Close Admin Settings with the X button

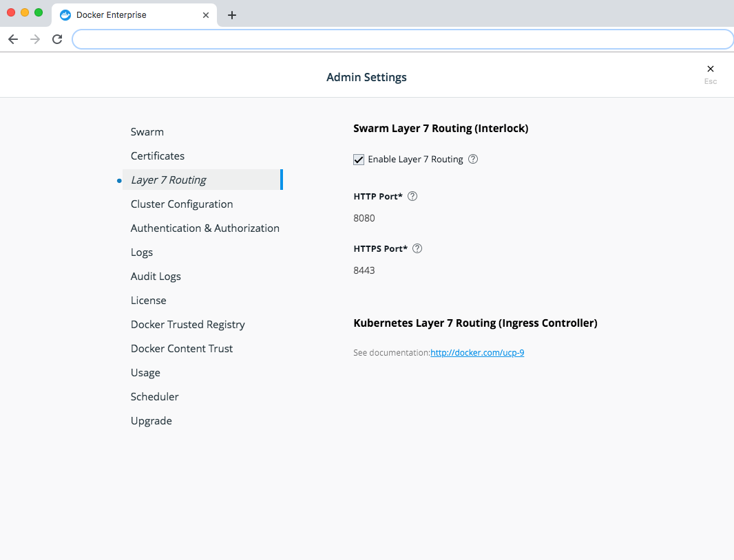pos(710,69)
